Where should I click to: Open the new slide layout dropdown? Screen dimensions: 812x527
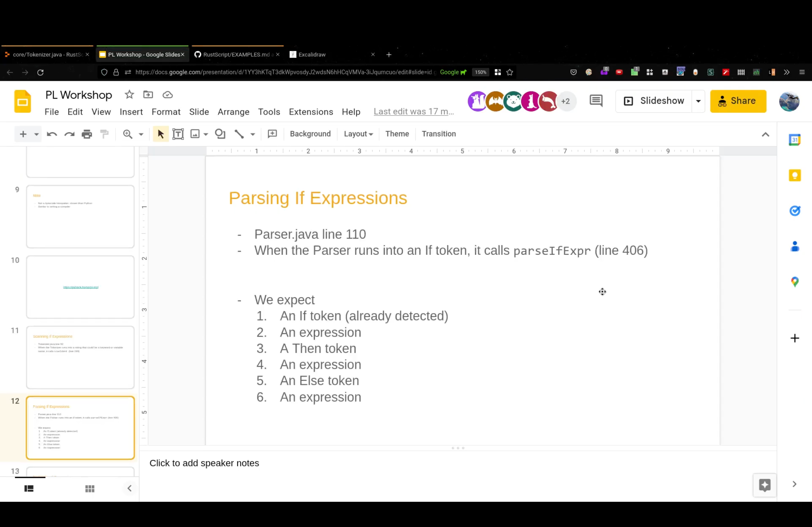tap(36, 134)
